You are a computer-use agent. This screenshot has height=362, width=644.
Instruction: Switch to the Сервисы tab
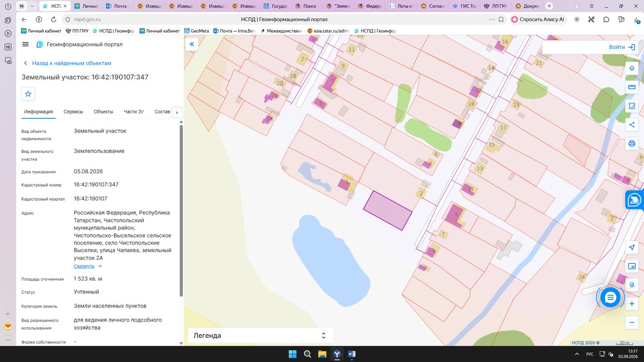[73, 112]
